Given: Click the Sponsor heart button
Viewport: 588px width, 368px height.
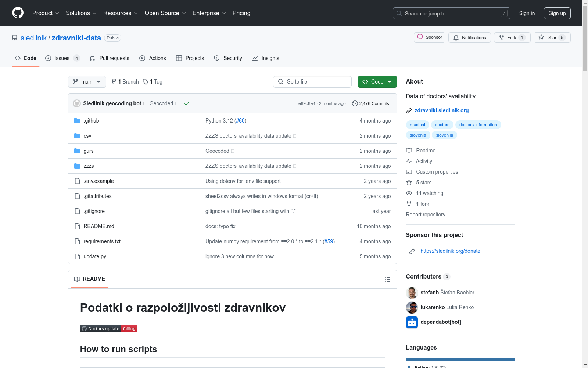Looking at the screenshot, I should click(x=430, y=38).
